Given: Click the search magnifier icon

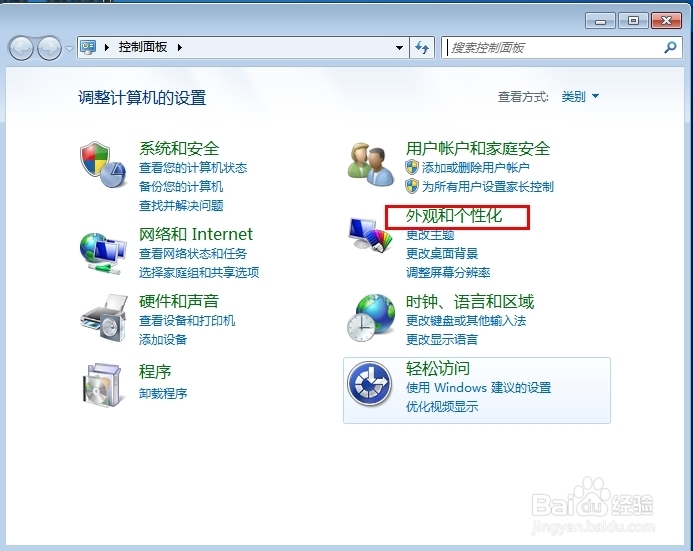Looking at the screenshot, I should click(670, 47).
